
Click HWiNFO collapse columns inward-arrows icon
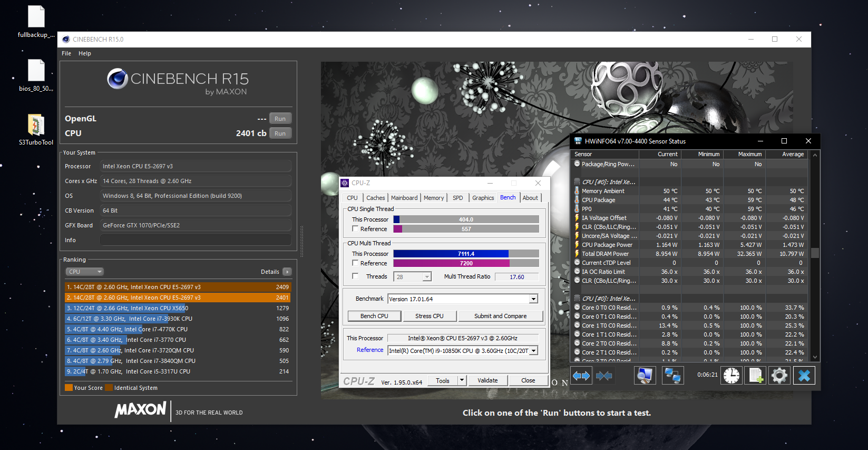[x=604, y=376]
